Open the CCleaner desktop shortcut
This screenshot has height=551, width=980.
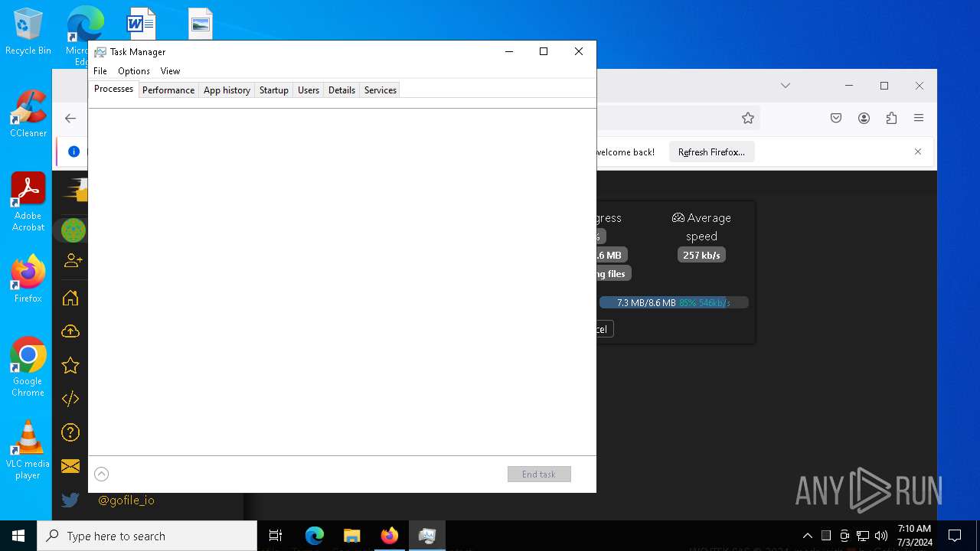pos(28,113)
